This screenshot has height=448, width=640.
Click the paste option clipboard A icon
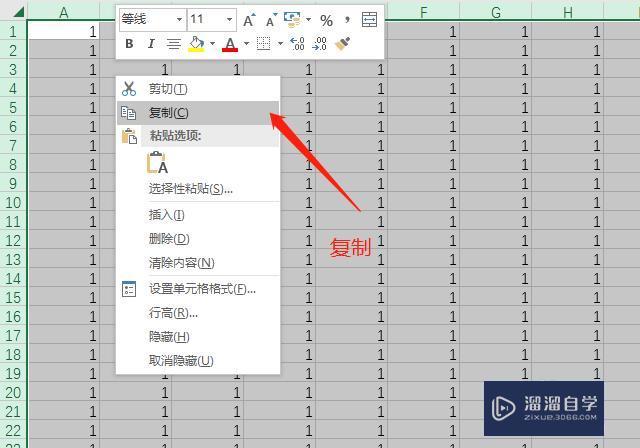158,162
